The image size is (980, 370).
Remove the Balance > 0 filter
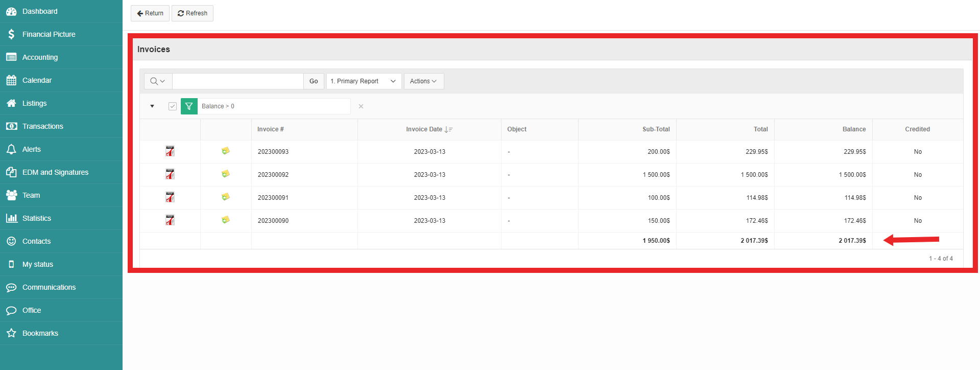pos(361,106)
